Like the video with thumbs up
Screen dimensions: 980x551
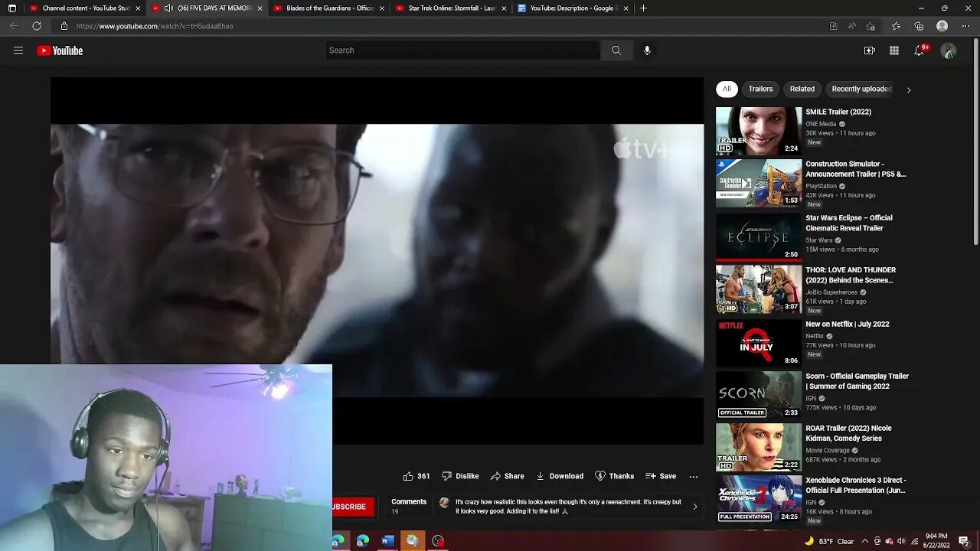(416, 476)
